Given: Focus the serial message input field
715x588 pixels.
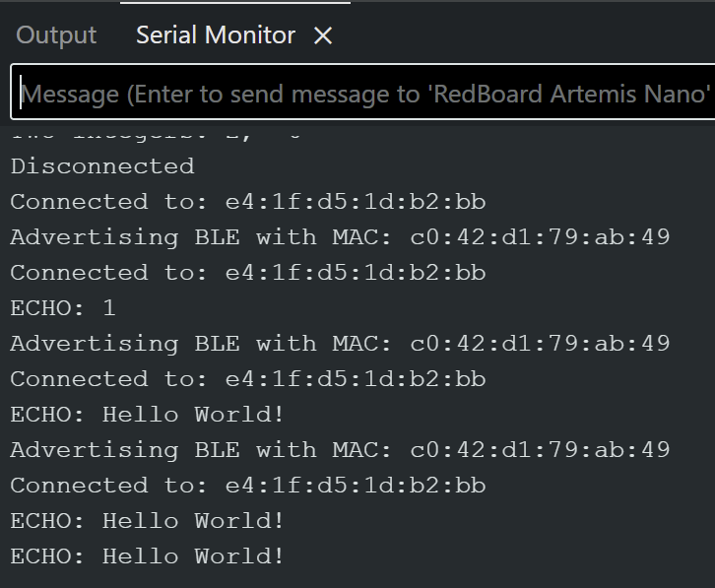Looking at the screenshot, I should point(364,95).
